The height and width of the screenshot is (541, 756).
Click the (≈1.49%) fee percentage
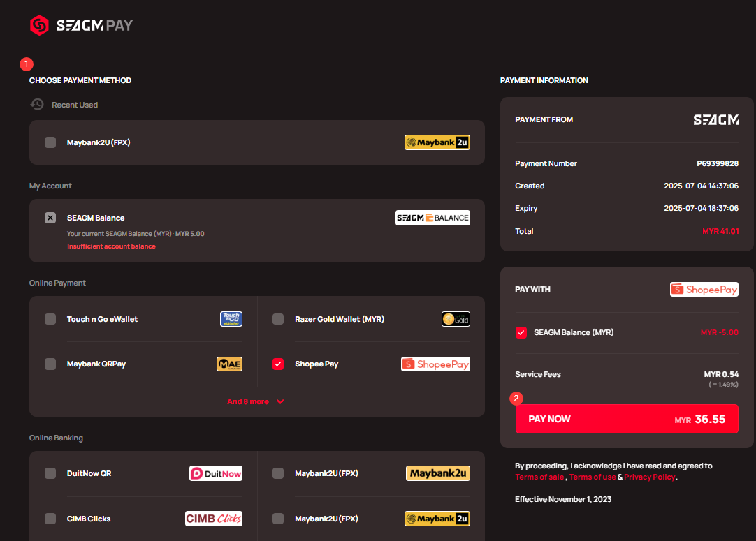click(723, 385)
